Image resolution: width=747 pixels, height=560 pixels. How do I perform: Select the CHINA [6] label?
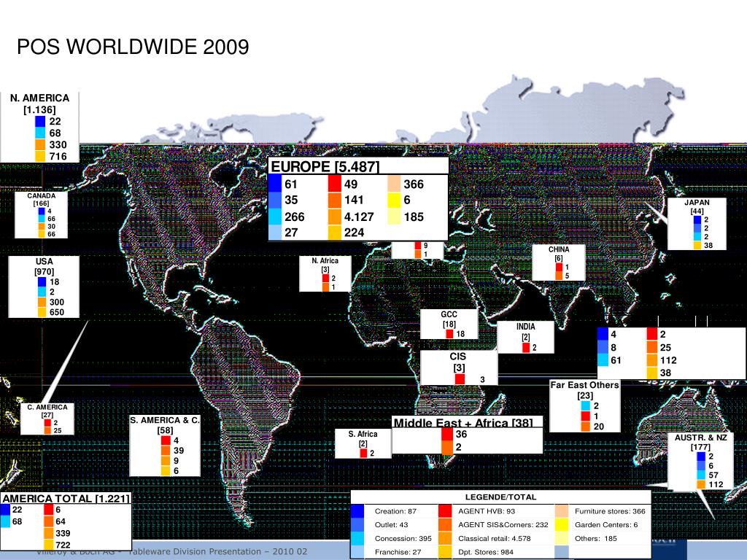coord(558,253)
